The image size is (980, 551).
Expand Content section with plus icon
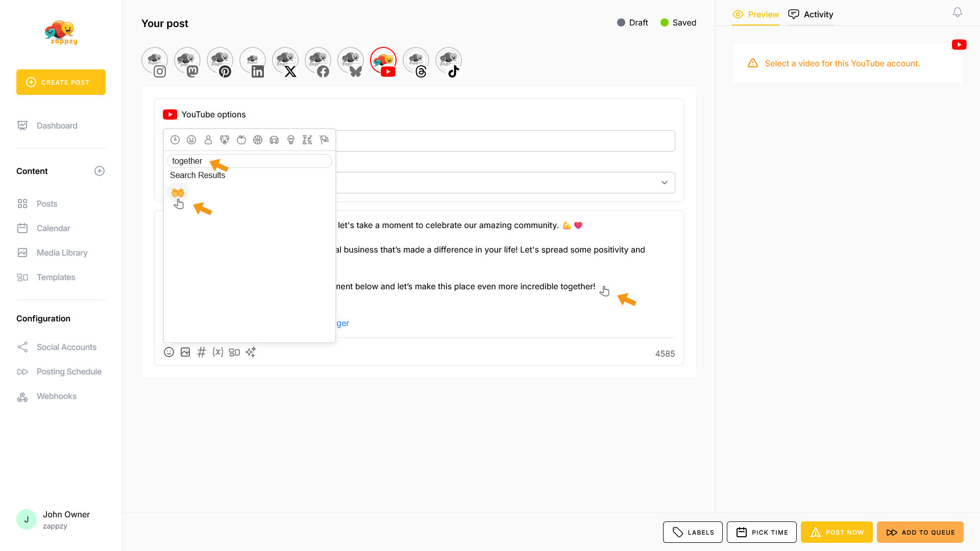(x=100, y=171)
